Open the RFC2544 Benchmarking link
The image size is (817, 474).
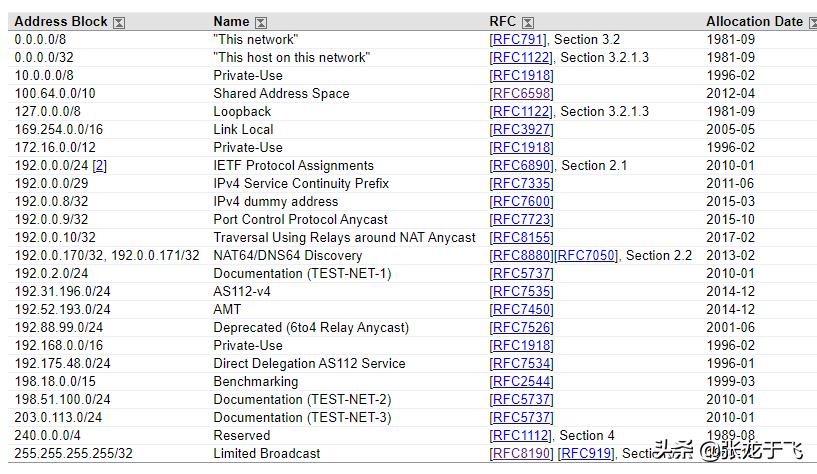click(521, 382)
